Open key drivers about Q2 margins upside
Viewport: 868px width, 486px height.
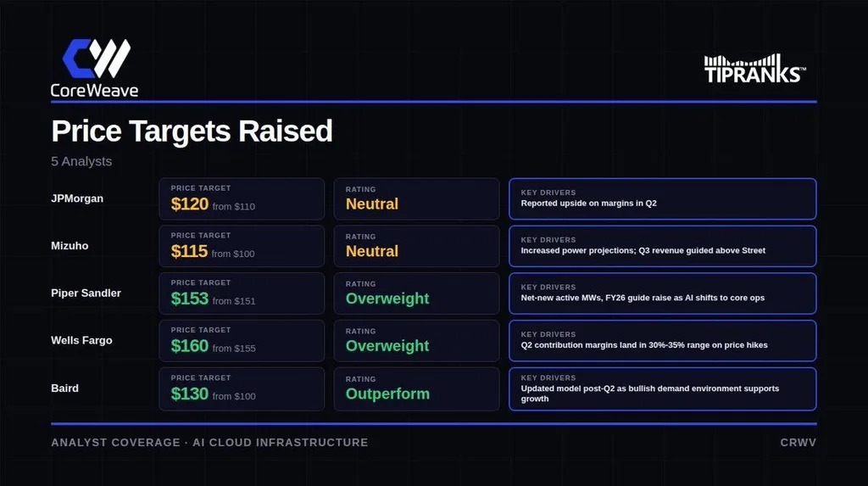pos(663,199)
